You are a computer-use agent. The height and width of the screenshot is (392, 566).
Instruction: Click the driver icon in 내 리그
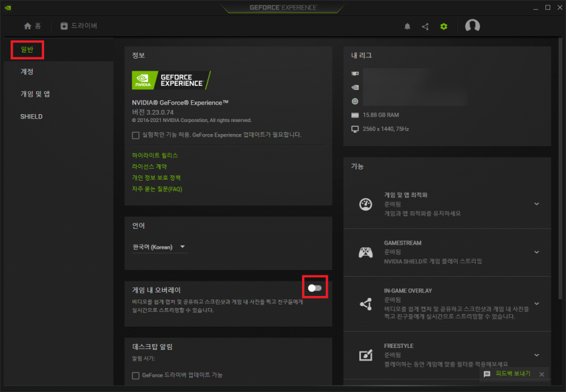[355, 87]
